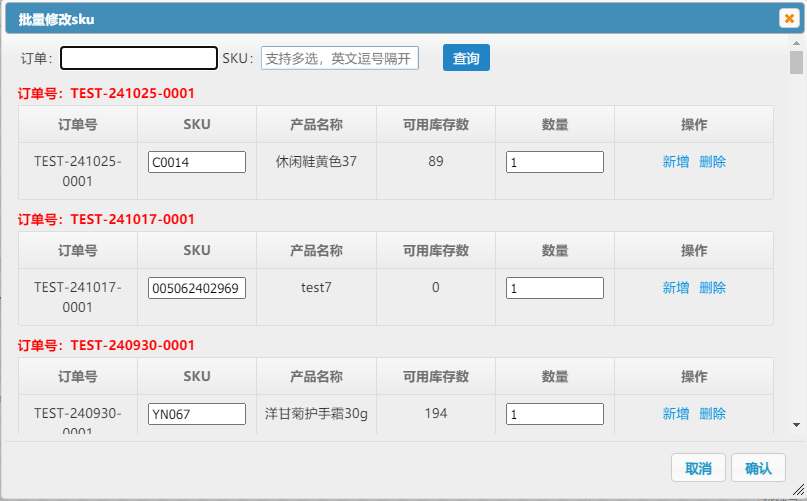Click the scrollbar down arrow

[x=796, y=424]
